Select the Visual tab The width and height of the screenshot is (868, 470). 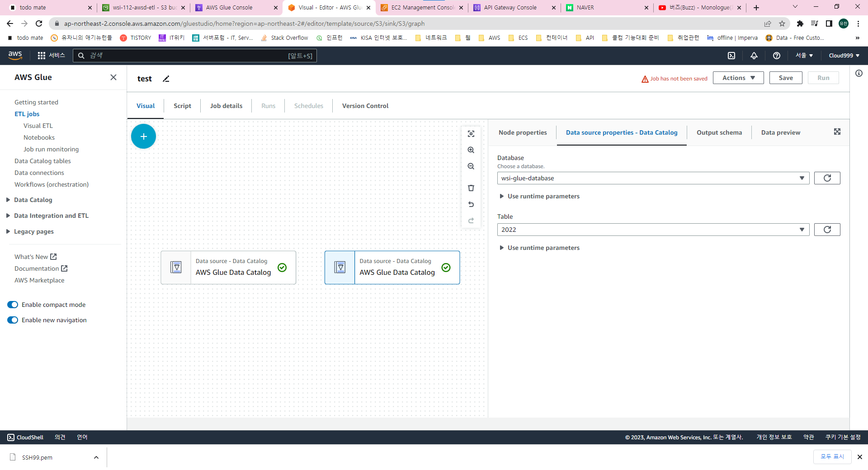point(146,106)
